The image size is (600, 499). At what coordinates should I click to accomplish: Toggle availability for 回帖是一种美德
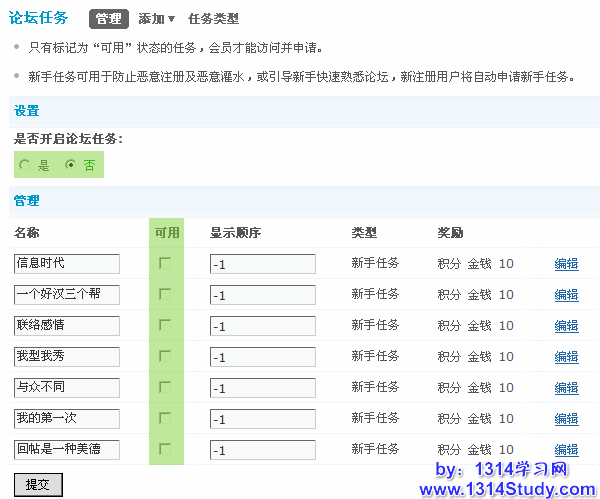pos(165,449)
